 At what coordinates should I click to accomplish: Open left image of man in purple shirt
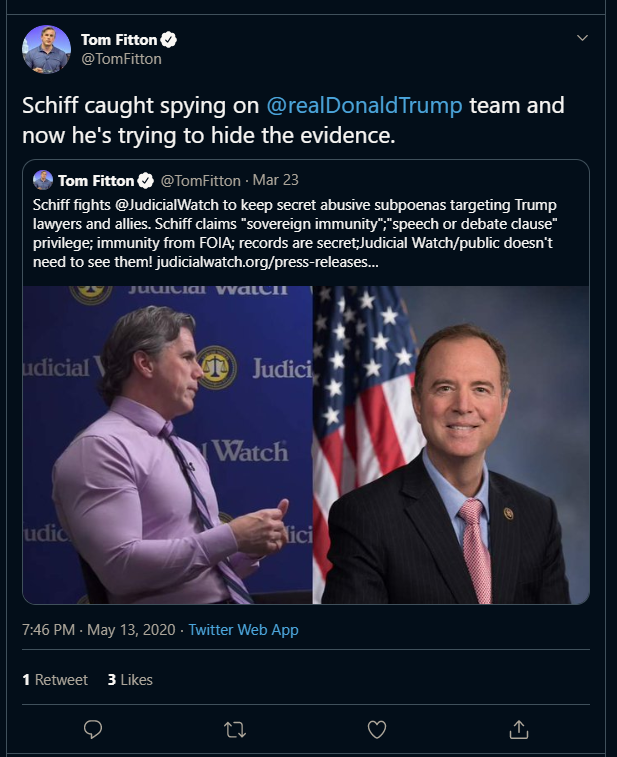click(x=168, y=445)
